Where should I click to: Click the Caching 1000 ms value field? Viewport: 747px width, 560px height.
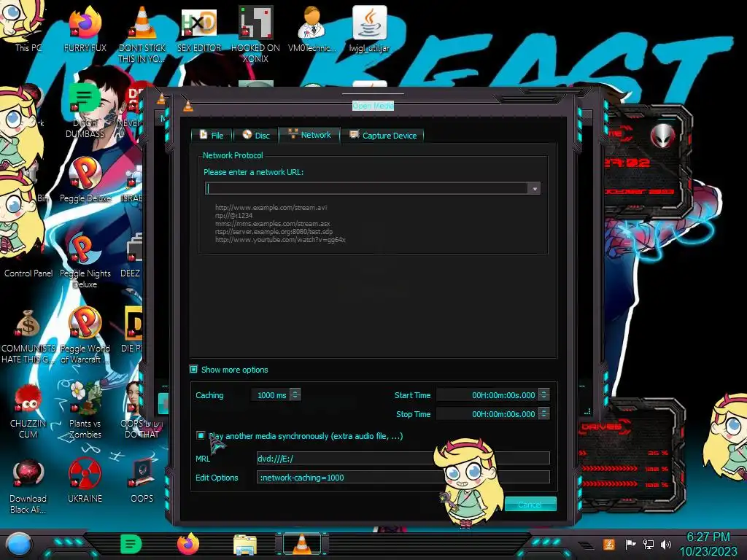click(x=271, y=394)
